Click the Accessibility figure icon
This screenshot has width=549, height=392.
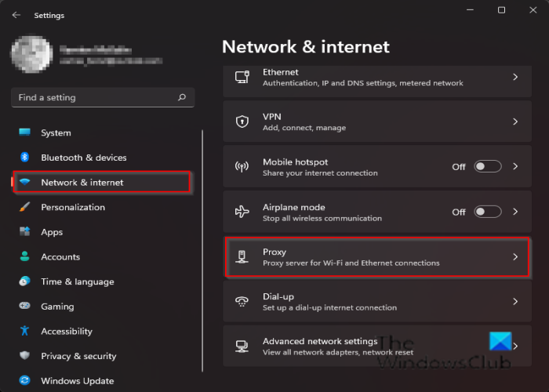click(24, 331)
